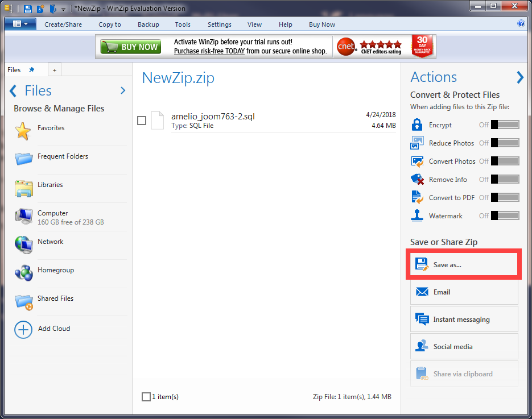This screenshot has height=419, width=532.
Task: Expand the quick access toolbar dropdown arrow
Action: 64,9
